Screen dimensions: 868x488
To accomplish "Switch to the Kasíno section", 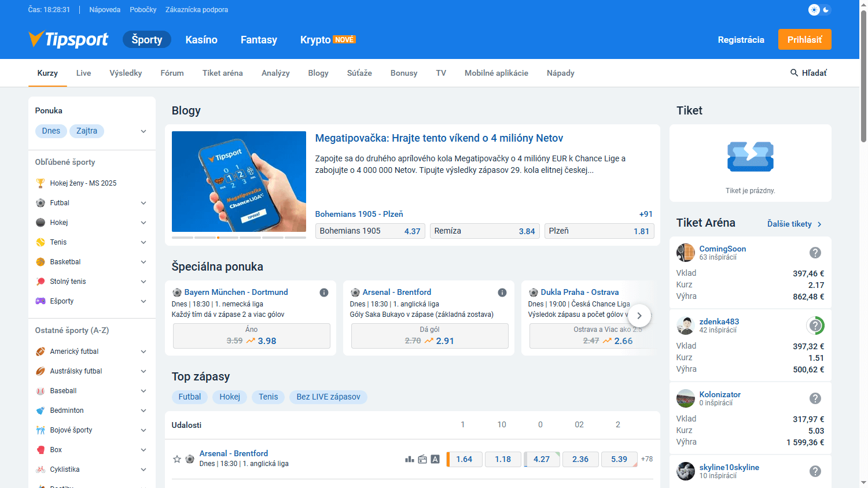I will coord(201,40).
